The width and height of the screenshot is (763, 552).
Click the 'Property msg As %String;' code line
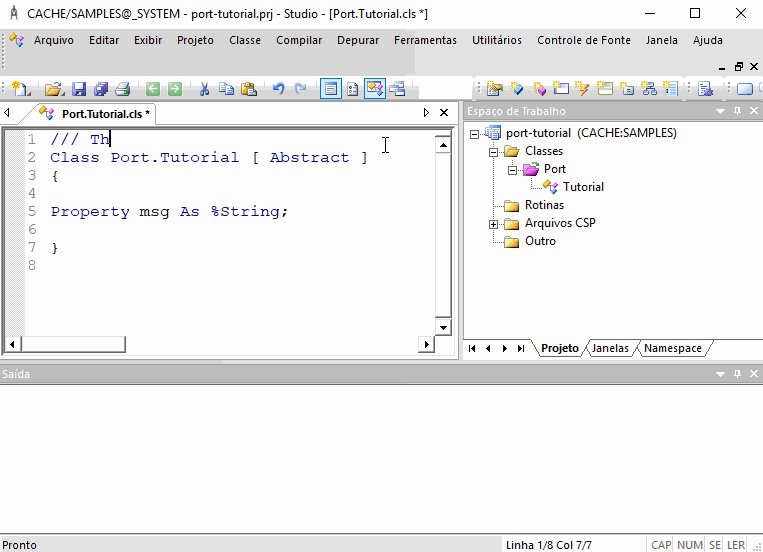pyautogui.click(x=169, y=212)
